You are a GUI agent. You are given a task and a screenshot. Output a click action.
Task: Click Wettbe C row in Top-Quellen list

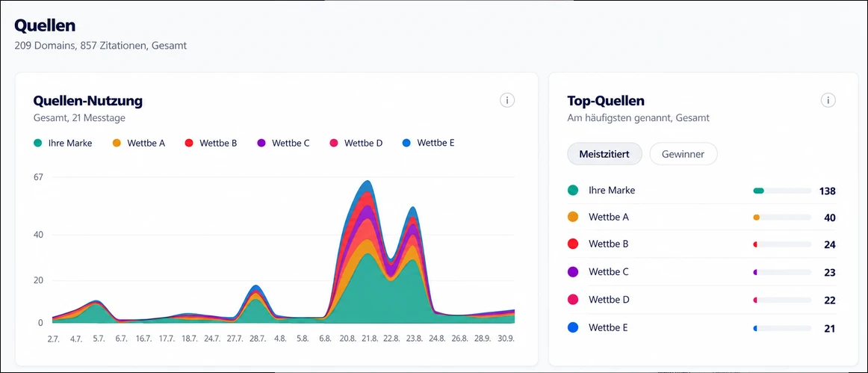tap(701, 272)
